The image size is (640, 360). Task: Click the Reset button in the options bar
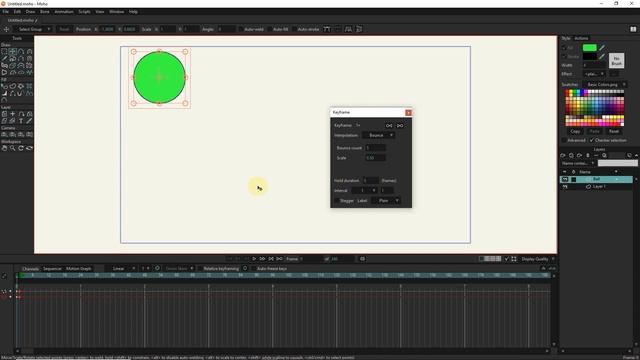(64, 29)
